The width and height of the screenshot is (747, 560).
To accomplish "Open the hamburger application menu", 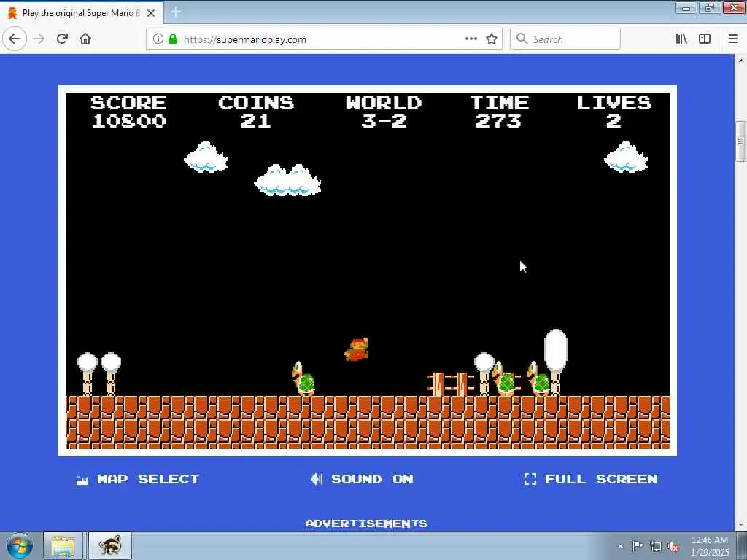I will click(x=733, y=39).
